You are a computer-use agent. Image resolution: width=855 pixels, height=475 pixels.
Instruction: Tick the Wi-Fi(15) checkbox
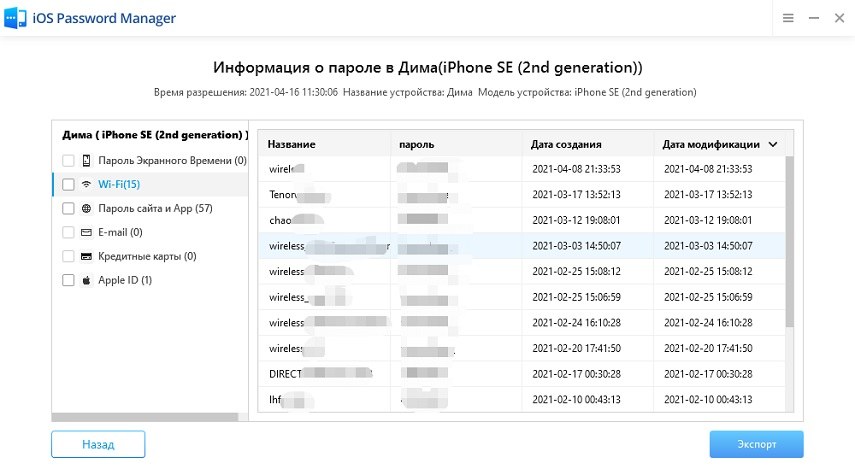click(x=68, y=184)
